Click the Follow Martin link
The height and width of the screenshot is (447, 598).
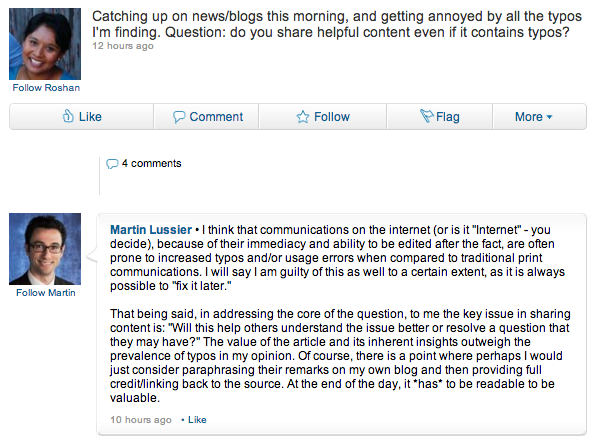[x=46, y=293]
